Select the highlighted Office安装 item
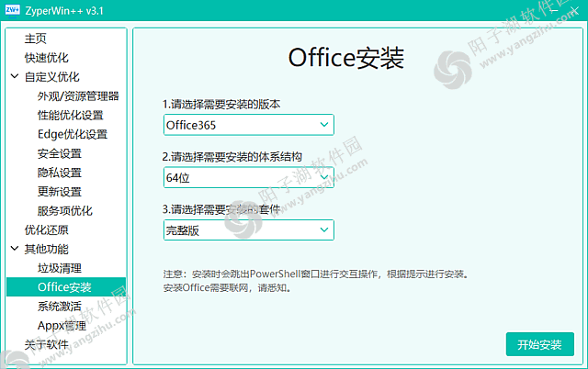Image resolution: width=588 pixels, height=369 pixels. click(66, 287)
